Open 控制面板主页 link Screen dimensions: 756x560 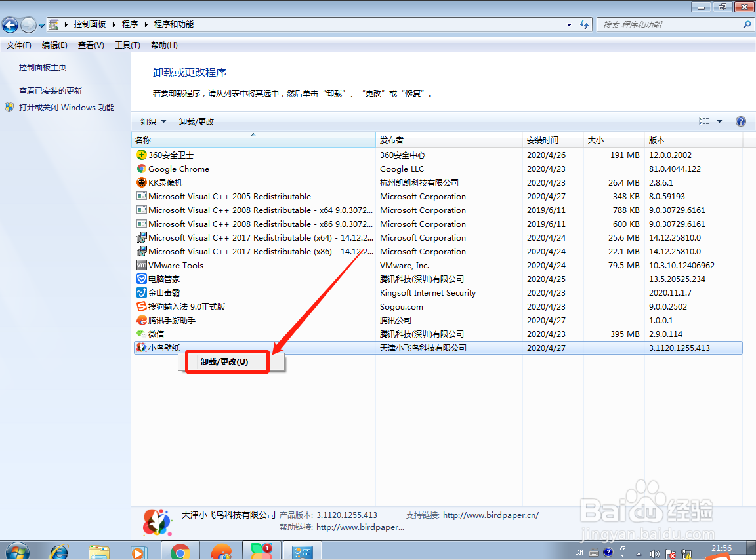(43, 68)
